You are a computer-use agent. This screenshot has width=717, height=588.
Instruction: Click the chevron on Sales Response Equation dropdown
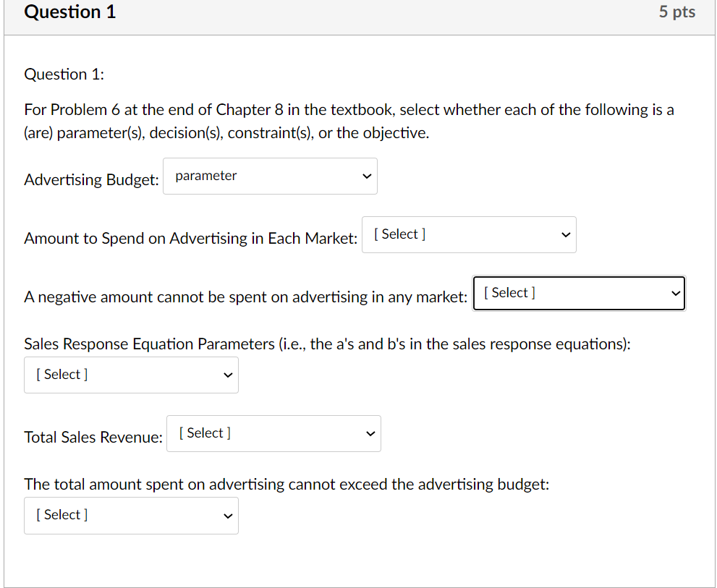(227, 375)
